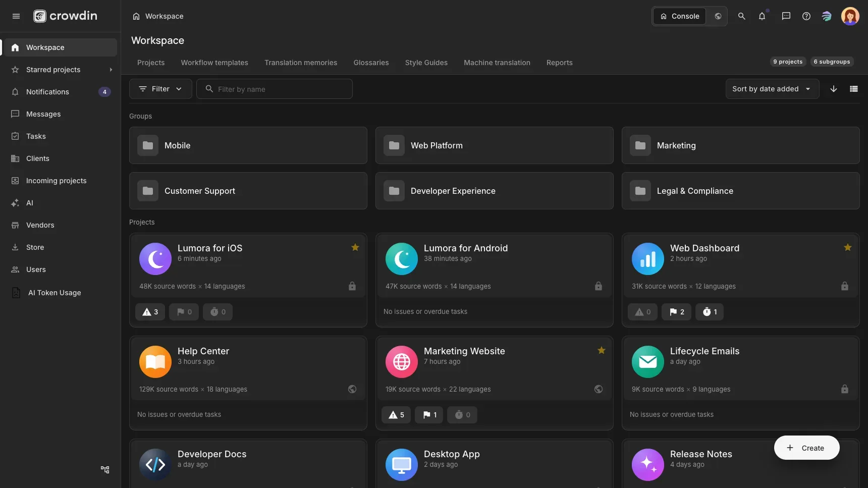Open the Help Center project icon
Image resolution: width=868 pixels, height=488 pixels.
click(155, 362)
